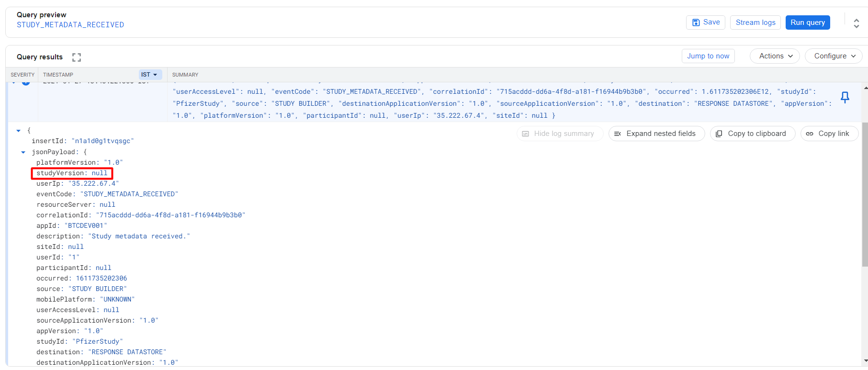The width and height of the screenshot is (868, 370).
Task: Click the studyVersion null field
Action: [x=72, y=173]
